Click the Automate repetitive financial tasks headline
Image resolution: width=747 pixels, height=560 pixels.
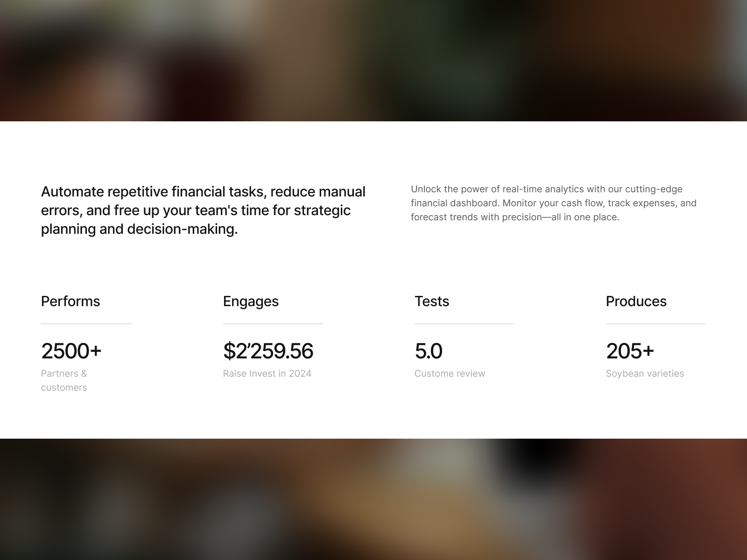click(x=203, y=210)
